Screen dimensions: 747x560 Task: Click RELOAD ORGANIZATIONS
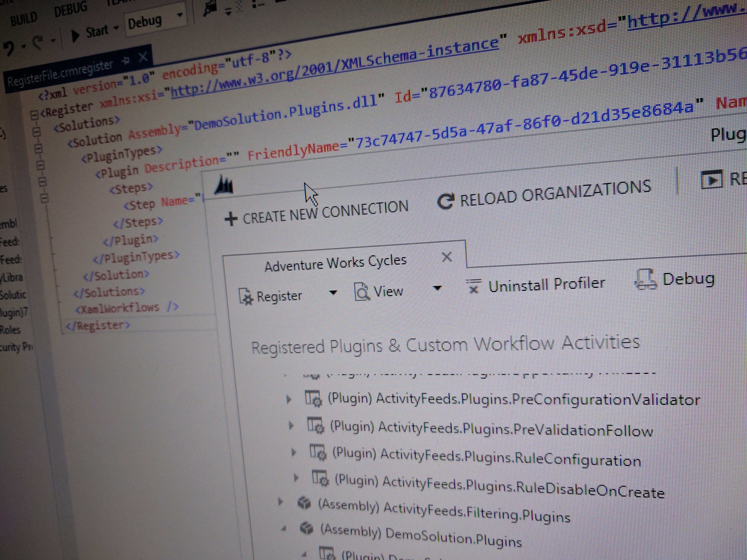coord(556,193)
